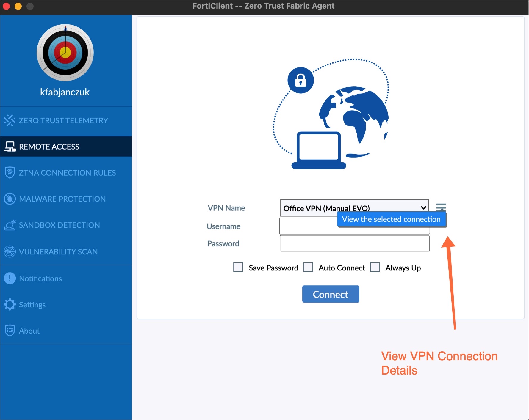529x420 pixels.
Task: Open the About page
Action: [66, 331]
